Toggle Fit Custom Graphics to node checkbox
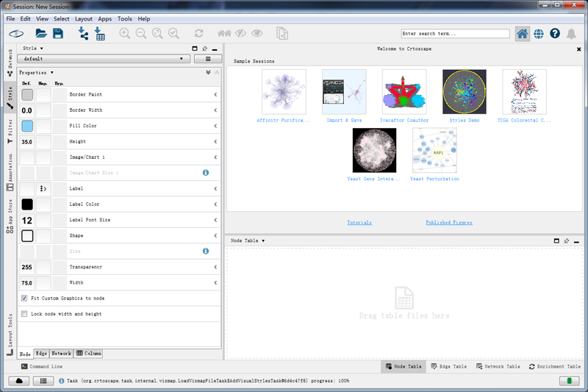 (x=24, y=298)
